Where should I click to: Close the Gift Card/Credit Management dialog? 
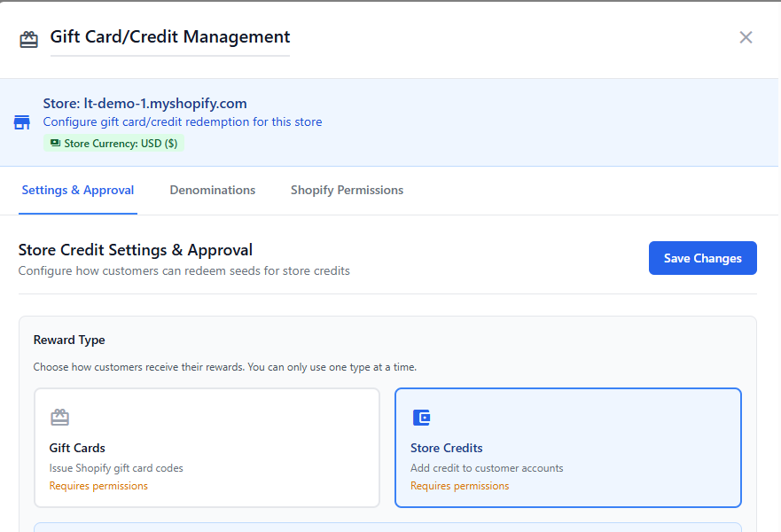coord(746,37)
